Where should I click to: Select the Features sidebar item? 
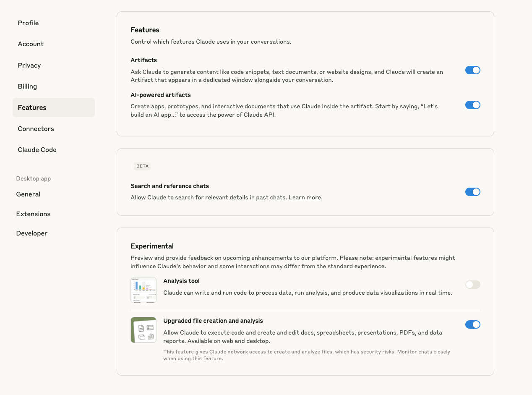[x=54, y=107]
